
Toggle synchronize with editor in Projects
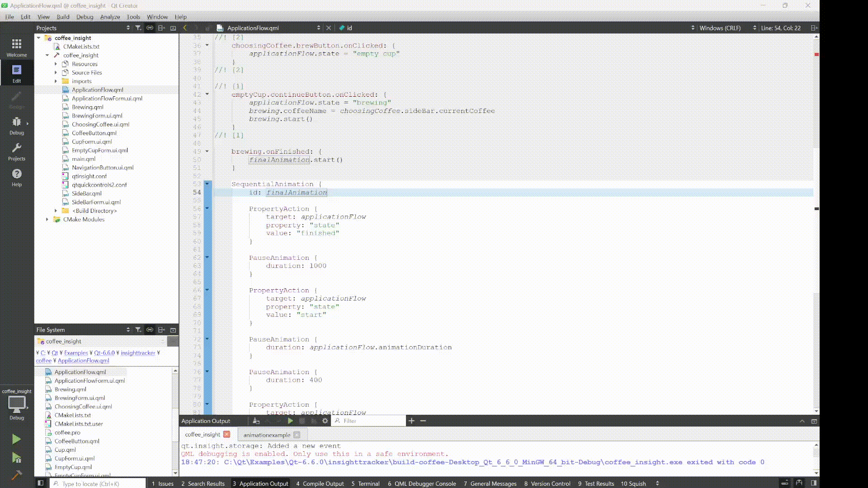coord(150,28)
